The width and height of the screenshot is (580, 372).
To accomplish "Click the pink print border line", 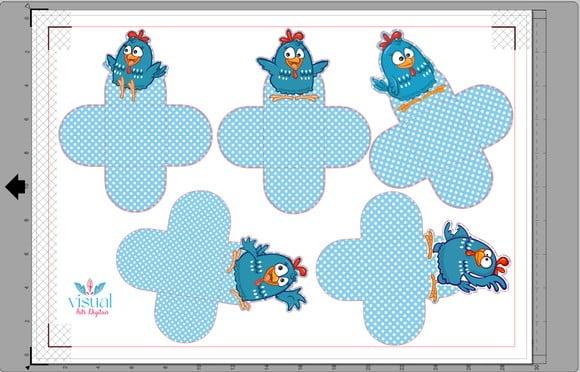I will click(281, 27).
